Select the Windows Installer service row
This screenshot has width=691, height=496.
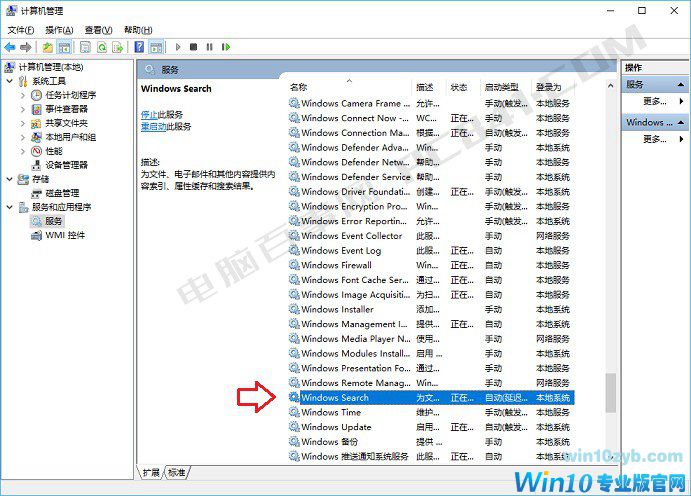431,309
